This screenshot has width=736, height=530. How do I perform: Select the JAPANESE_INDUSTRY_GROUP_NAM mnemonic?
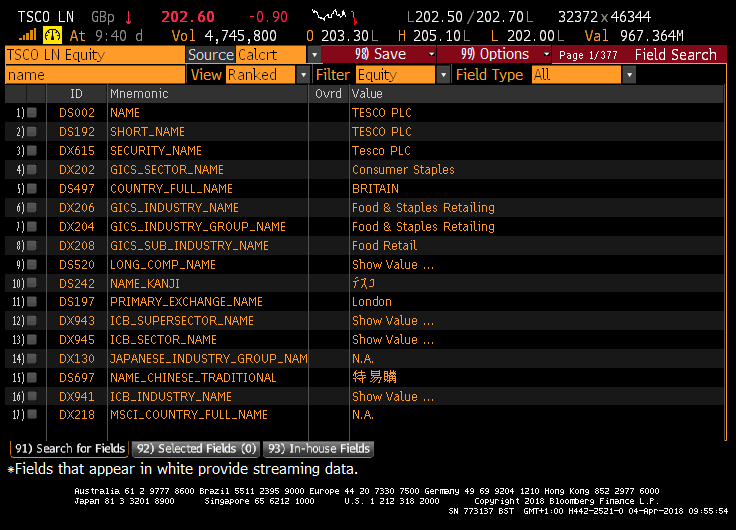click(x=208, y=359)
